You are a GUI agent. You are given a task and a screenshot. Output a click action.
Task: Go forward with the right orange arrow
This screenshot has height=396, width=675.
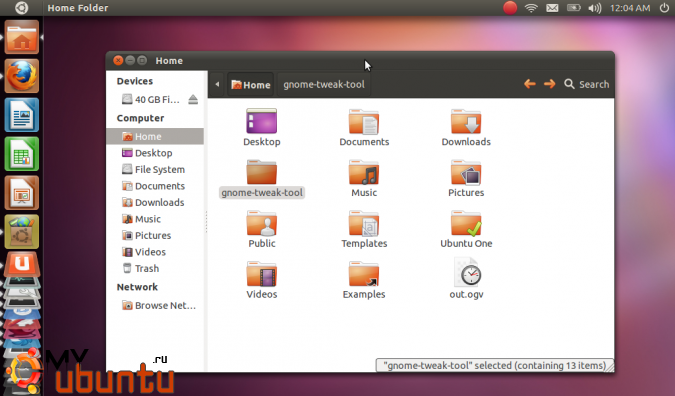pyautogui.click(x=549, y=84)
